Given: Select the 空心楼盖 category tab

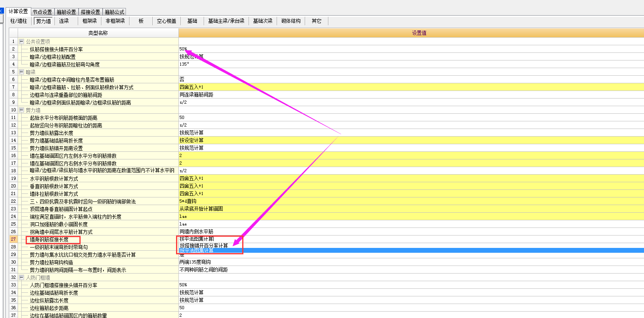Looking at the screenshot, I should pyautogui.click(x=167, y=21).
